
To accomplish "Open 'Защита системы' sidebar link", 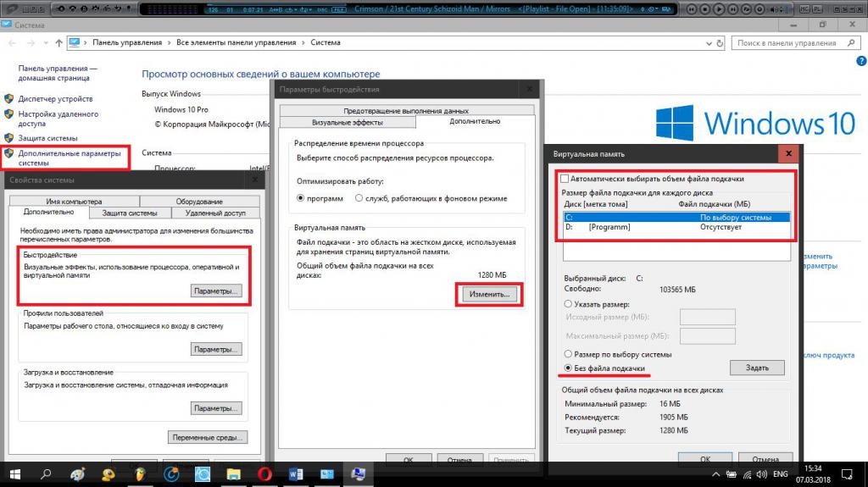I will pyautogui.click(x=47, y=138).
